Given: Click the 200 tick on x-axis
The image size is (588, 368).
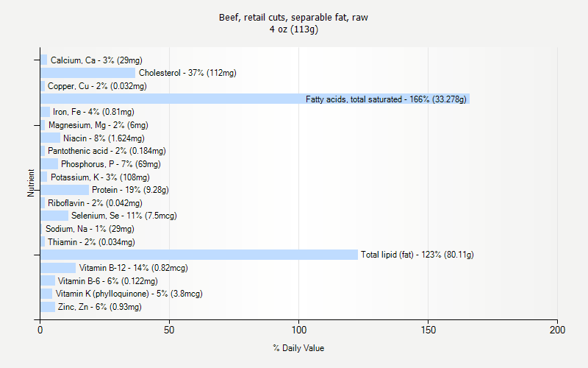Looking at the screenshot, I should point(556,330).
